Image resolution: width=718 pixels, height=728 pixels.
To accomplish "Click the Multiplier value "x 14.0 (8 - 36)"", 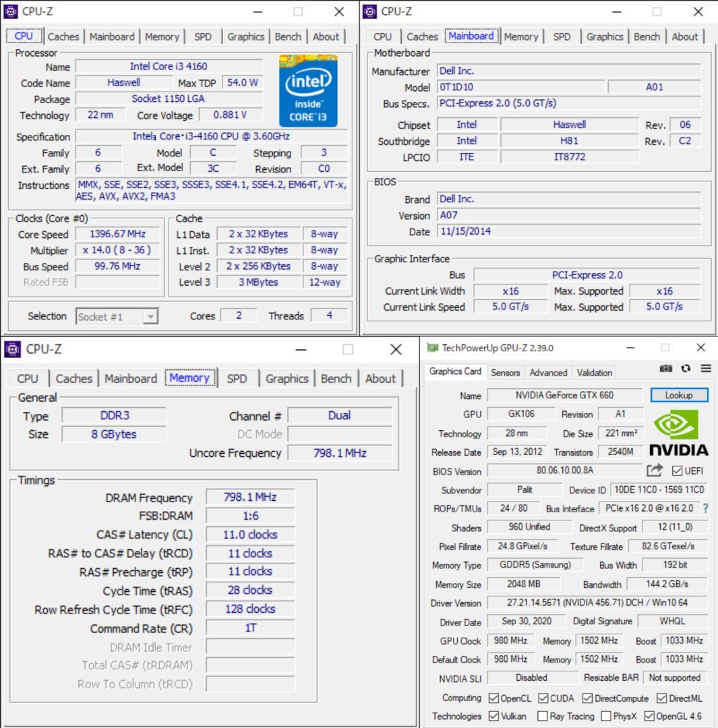I will (x=117, y=250).
